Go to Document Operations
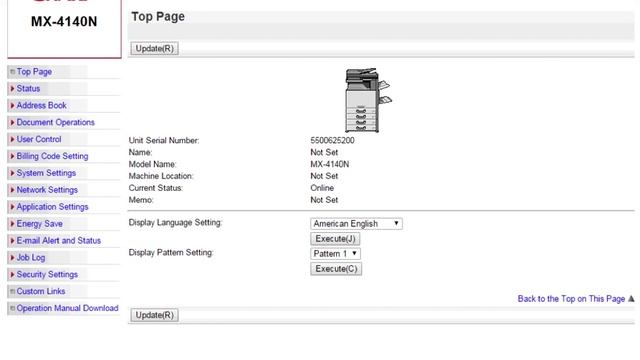 click(x=56, y=122)
